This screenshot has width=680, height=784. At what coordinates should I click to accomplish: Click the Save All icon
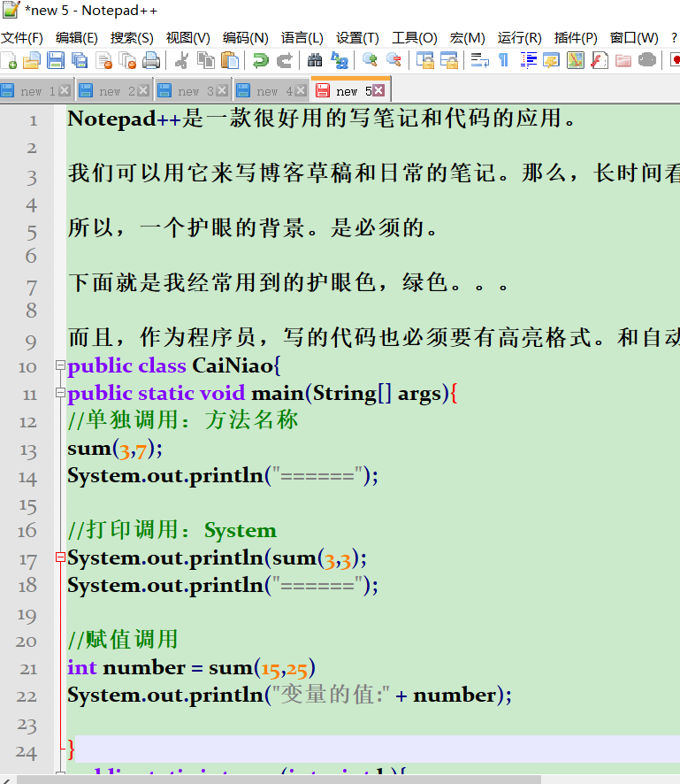point(80,60)
